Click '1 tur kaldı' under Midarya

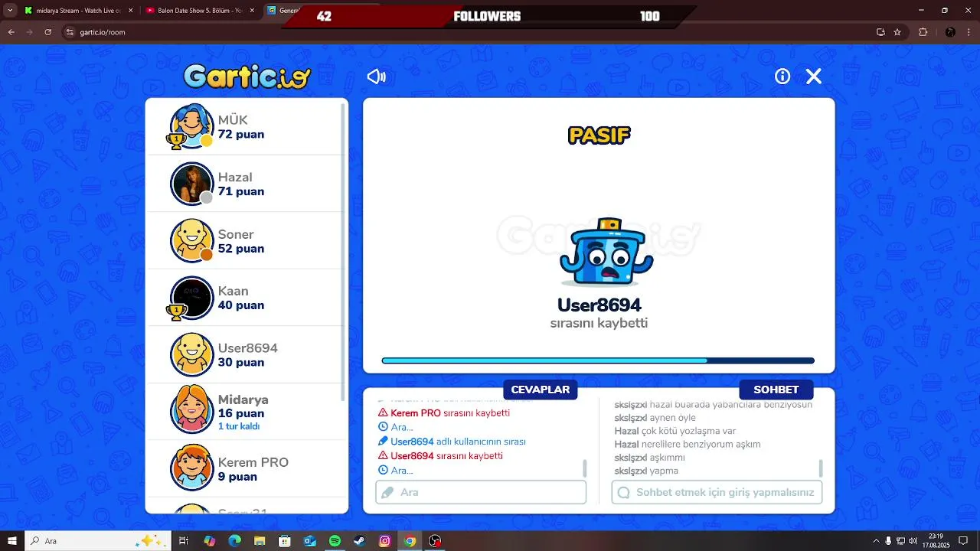click(239, 426)
